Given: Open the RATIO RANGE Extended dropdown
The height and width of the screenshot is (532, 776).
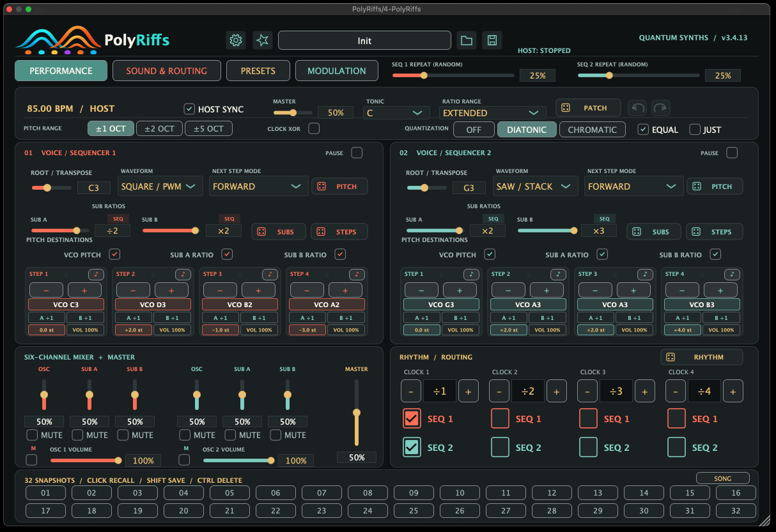Looking at the screenshot, I should (x=493, y=113).
